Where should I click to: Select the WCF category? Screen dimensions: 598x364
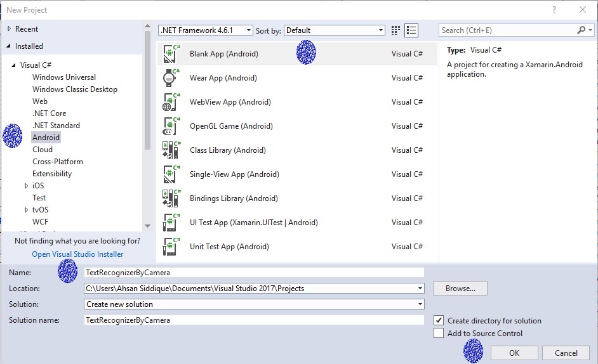(x=40, y=221)
